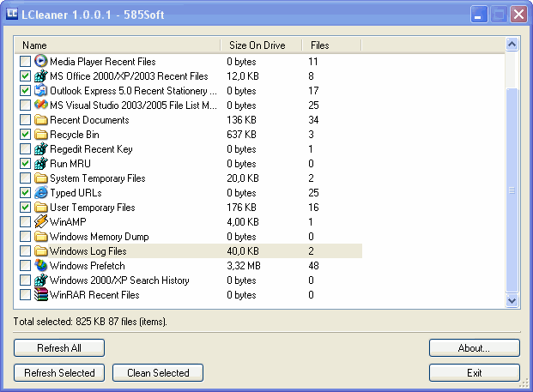533x392 pixels.
Task: Click the WinRAR Recent Files books icon
Action: [41, 295]
